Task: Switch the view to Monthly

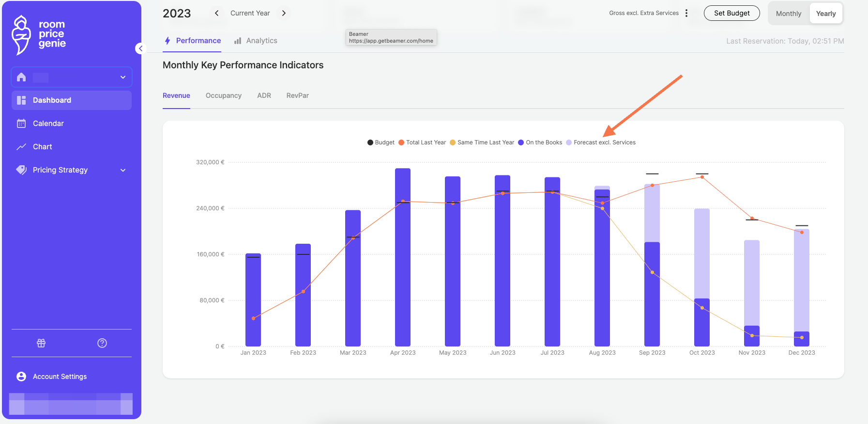Action: coord(789,14)
